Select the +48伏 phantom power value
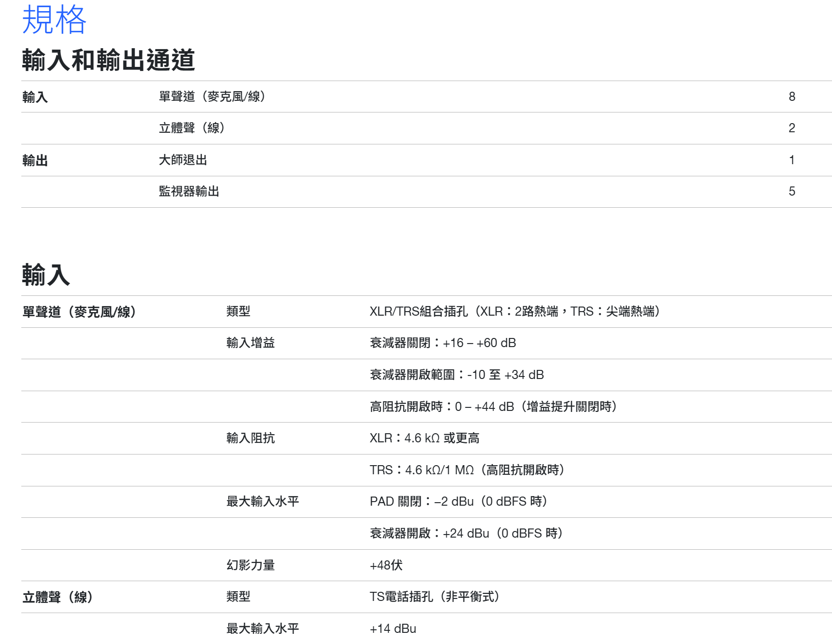 [386, 565]
